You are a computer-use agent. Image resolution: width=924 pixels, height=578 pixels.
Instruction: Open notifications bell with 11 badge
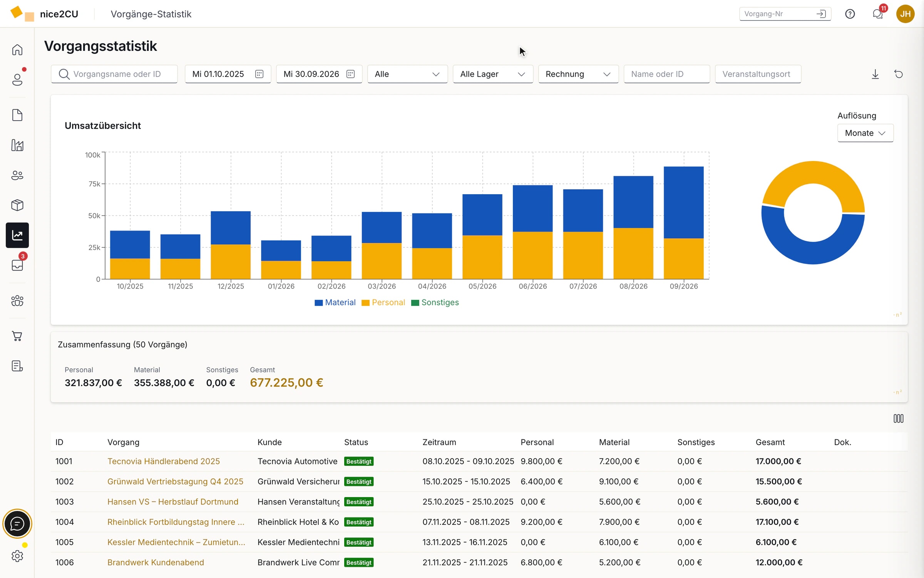(x=877, y=14)
